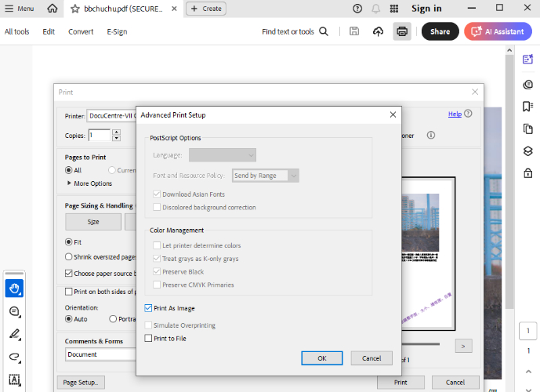The width and height of the screenshot is (540, 392).
Task: Open All tools menu
Action: point(17,31)
